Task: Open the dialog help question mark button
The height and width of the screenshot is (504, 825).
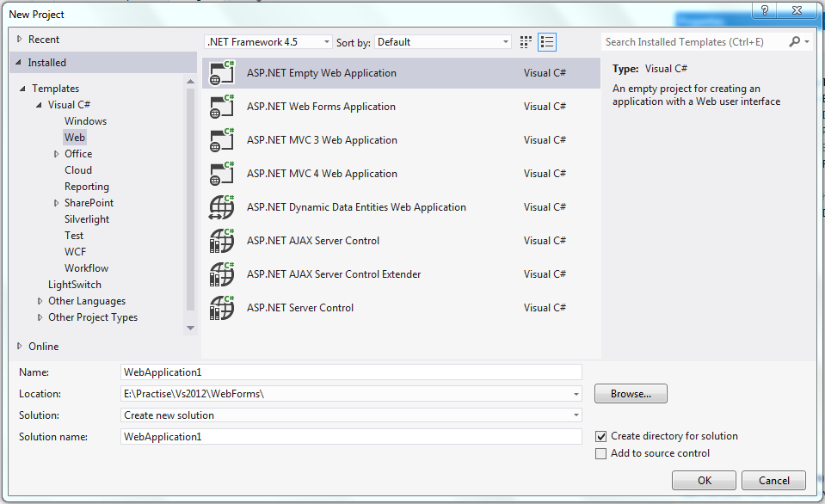Action: click(765, 10)
